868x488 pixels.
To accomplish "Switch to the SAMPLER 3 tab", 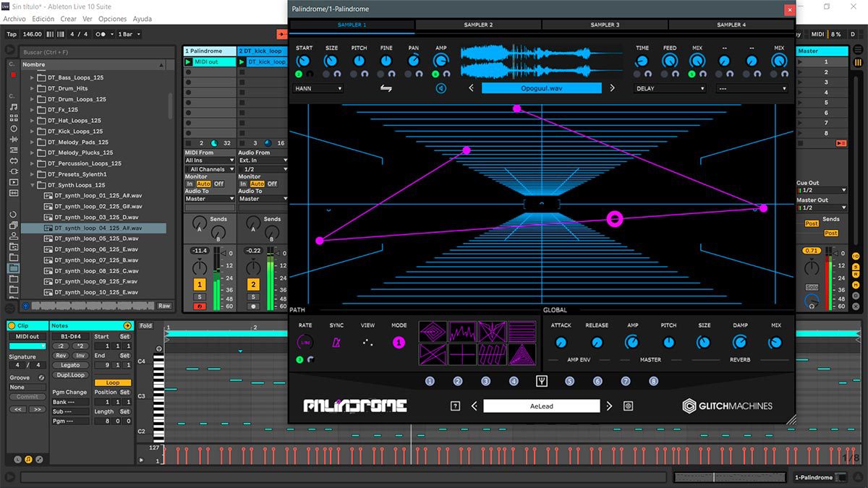I will (605, 25).
